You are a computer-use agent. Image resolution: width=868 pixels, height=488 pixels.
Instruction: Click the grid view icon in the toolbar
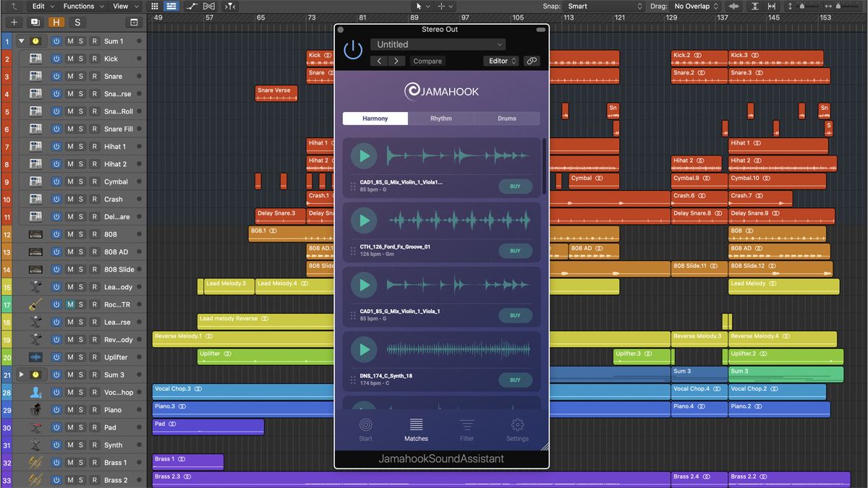click(x=153, y=6)
